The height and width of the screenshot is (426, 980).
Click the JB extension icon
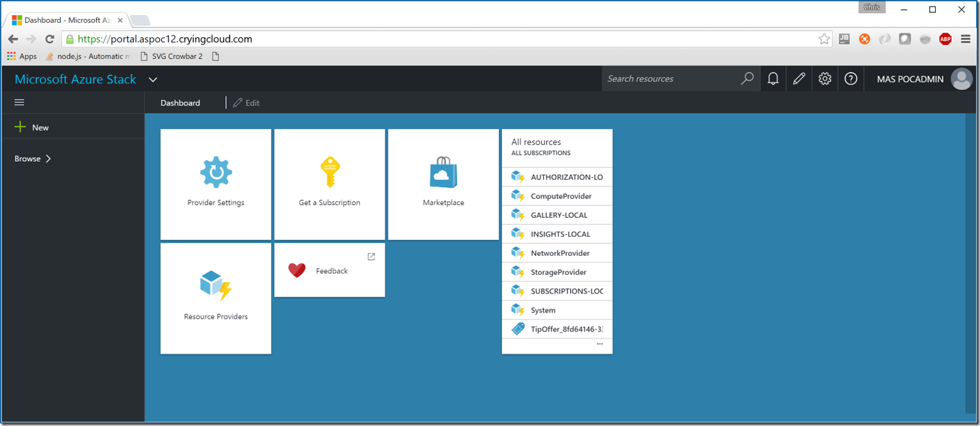click(844, 39)
